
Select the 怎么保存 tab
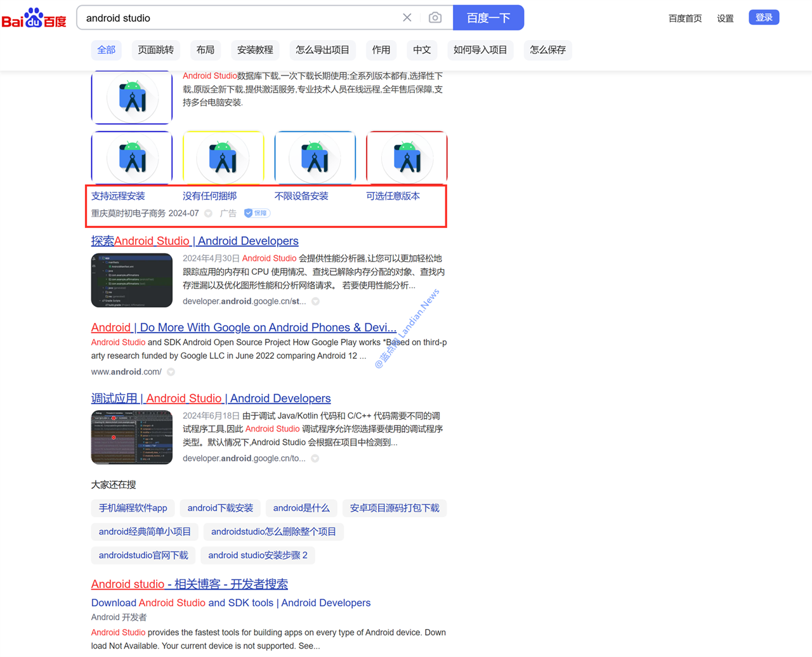548,50
